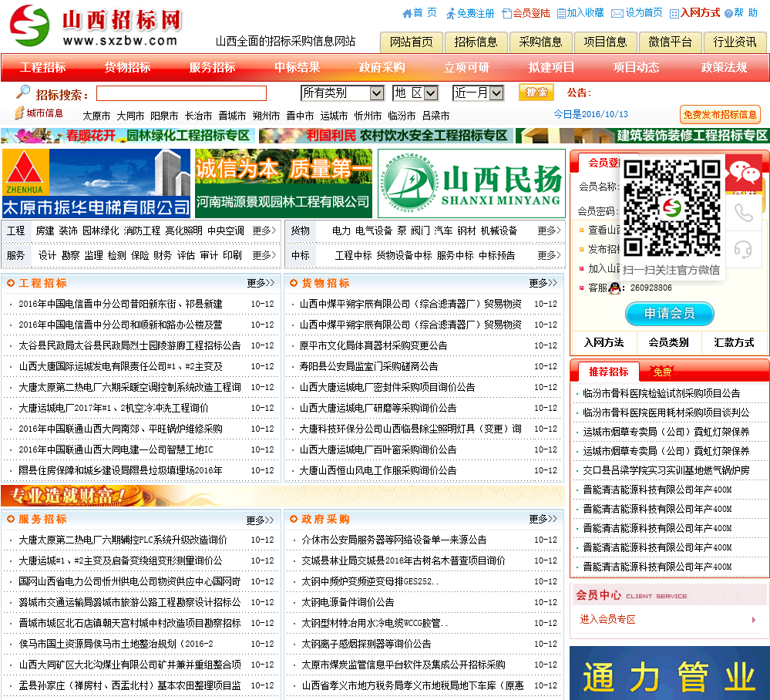Viewport: 770px width, 700px height.
Task: Click the help icon beside 帮助
Action: click(x=728, y=14)
